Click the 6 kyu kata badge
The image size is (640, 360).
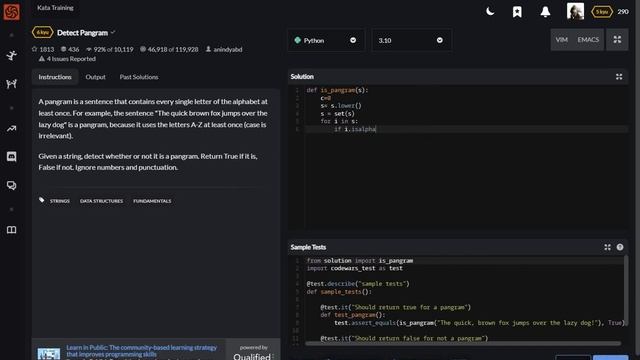42,32
